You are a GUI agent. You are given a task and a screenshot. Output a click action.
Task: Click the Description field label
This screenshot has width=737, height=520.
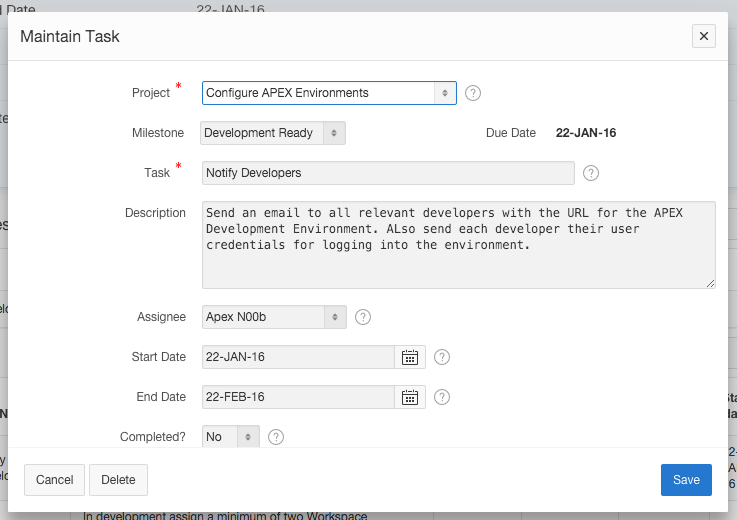pyautogui.click(x=155, y=213)
